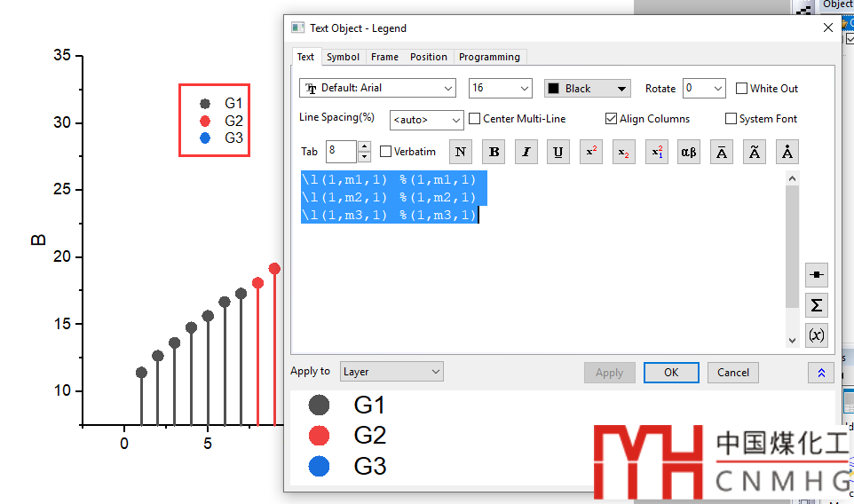Switch to the Position tab
The height and width of the screenshot is (504, 854).
coord(429,57)
